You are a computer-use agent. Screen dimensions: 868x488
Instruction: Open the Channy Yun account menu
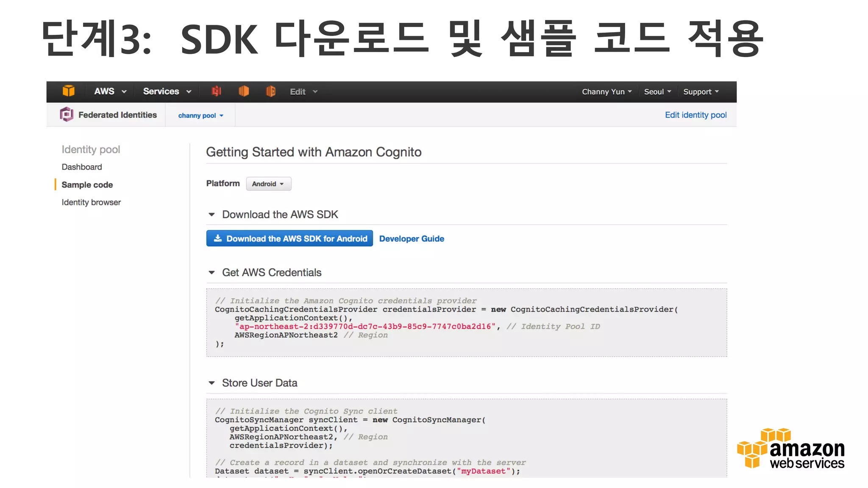coord(606,92)
